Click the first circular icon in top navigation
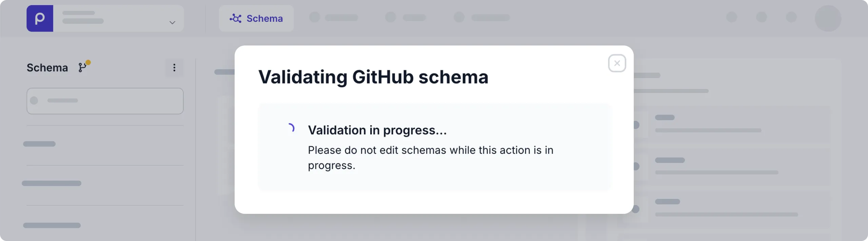 coord(315,17)
